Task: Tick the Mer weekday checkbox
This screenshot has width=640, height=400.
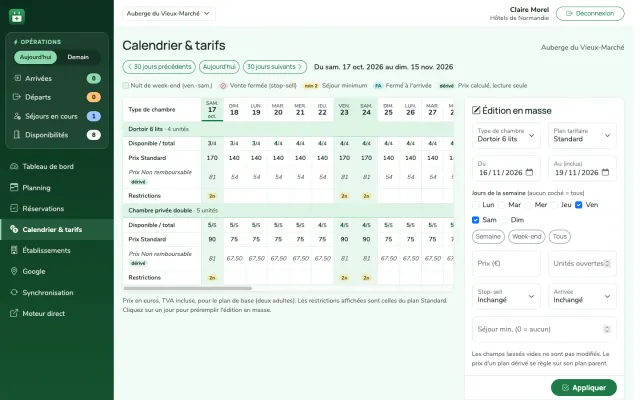Action: point(528,205)
